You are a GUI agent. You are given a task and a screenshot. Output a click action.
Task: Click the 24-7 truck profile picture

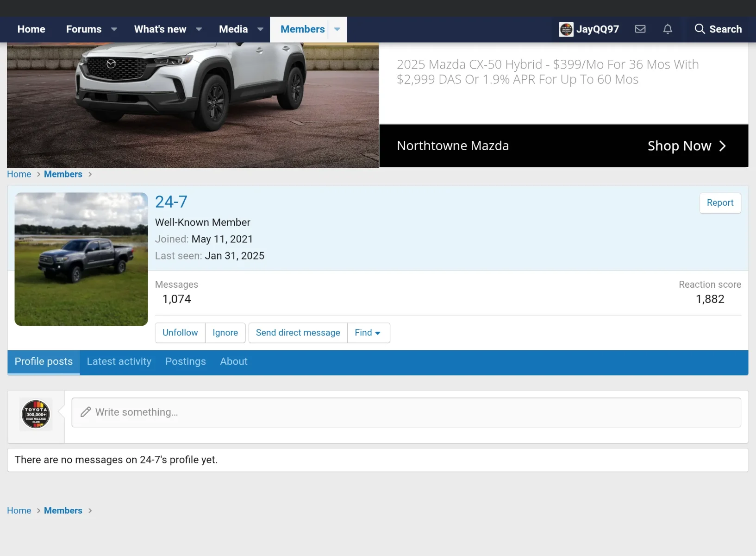coord(81,259)
